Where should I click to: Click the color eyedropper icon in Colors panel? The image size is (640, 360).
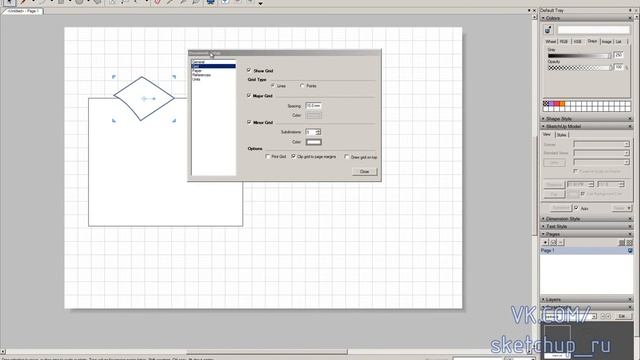click(x=548, y=30)
